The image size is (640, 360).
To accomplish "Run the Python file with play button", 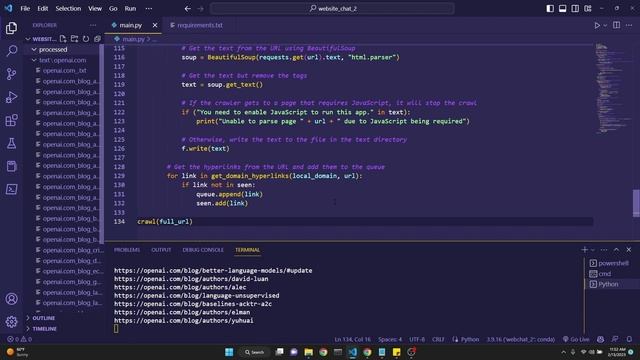I will point(597,25).
